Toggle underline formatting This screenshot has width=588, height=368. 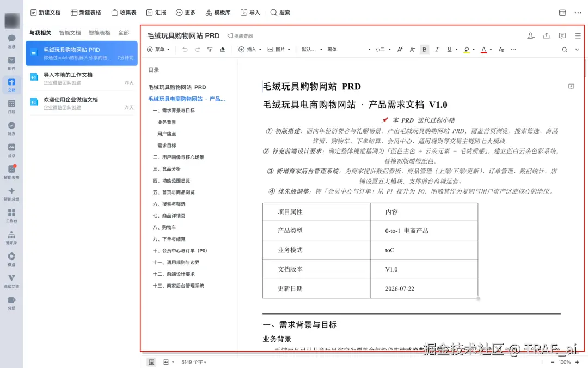tap(449, 50)
